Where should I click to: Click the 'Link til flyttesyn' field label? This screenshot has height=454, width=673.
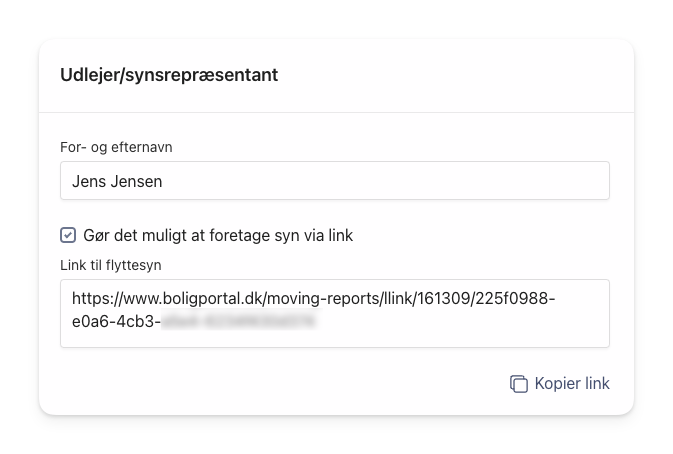click(110, 264)
